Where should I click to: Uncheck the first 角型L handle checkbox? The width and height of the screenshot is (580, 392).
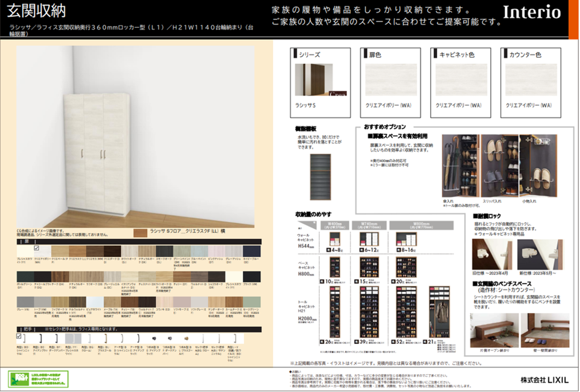click(x=19, y=336)
